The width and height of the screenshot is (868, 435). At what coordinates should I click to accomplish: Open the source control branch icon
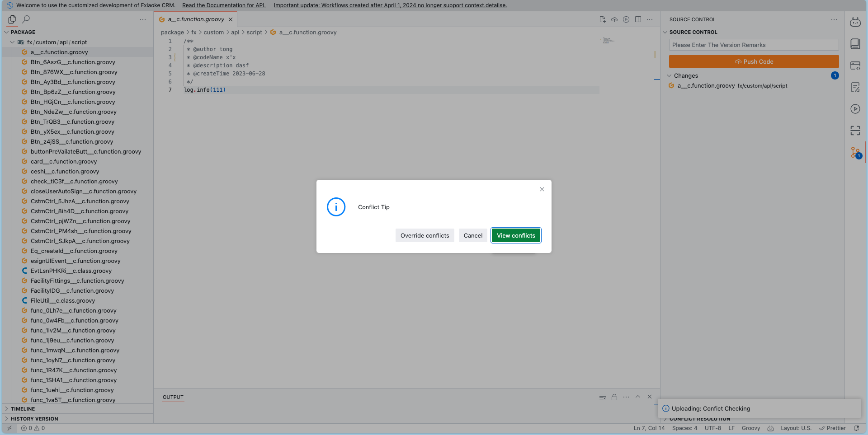(855, 153)
